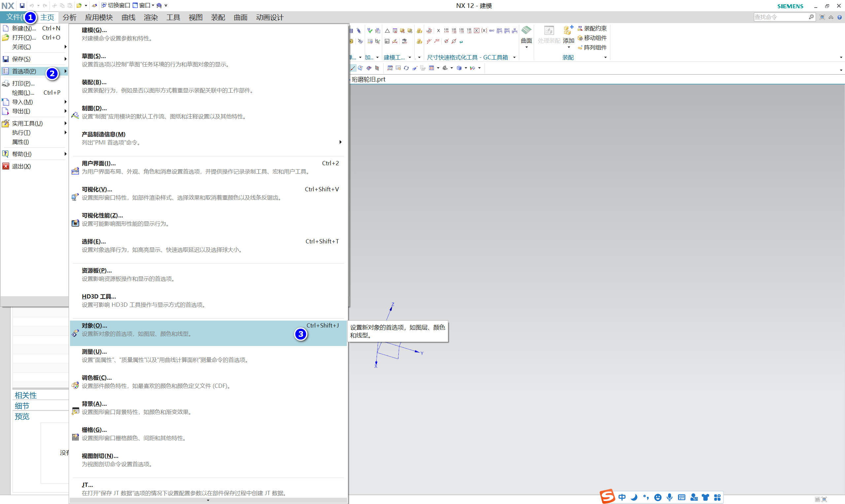Click the help question mark icon
845x504 pixels.
pos(840,17)
